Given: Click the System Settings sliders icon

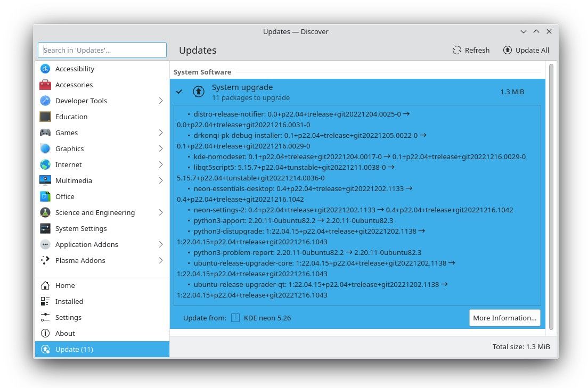Looking at the screenshot, I should click(45, 228).
